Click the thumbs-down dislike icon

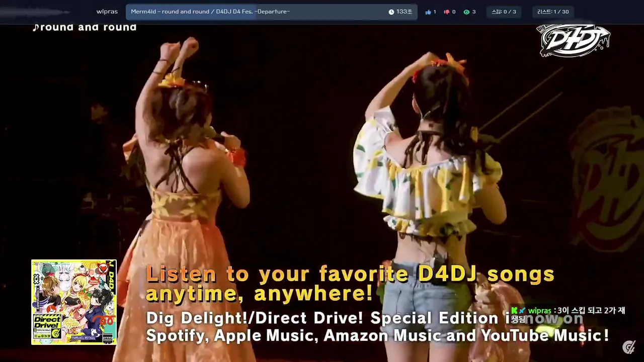click(x=446, y=12)
